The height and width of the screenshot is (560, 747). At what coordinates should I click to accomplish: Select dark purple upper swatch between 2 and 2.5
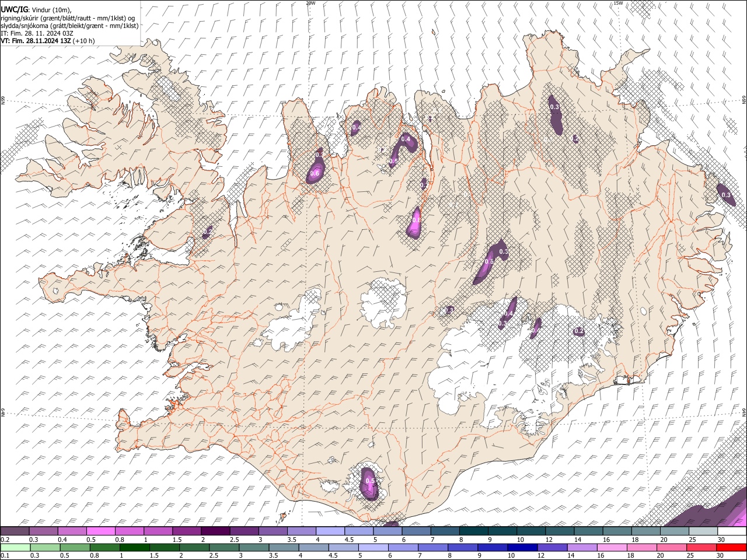215,531
